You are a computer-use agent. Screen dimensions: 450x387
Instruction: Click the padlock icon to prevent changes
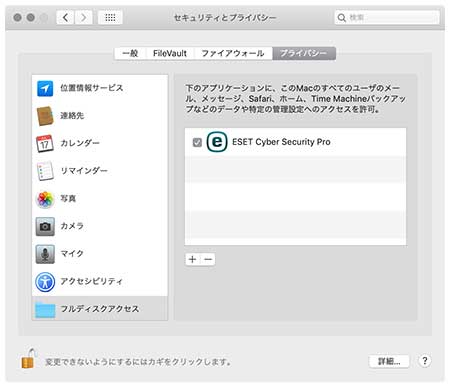28,359
